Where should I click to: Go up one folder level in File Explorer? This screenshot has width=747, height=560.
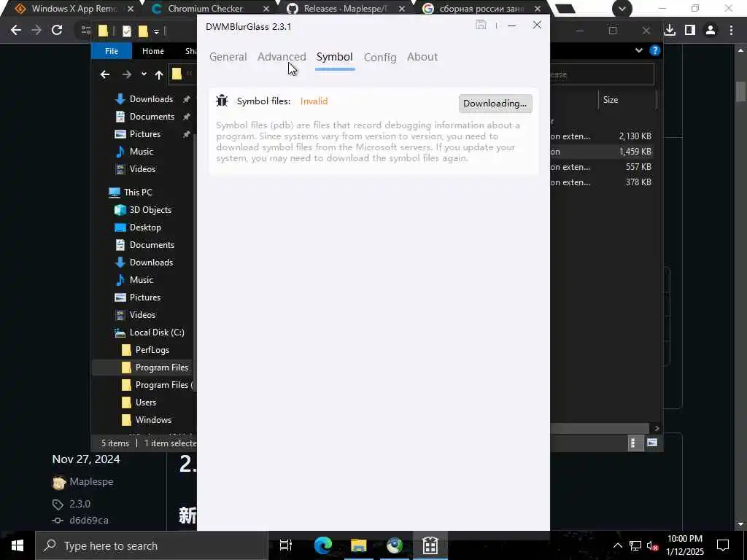pyautogui.click(x=158, y=74)
